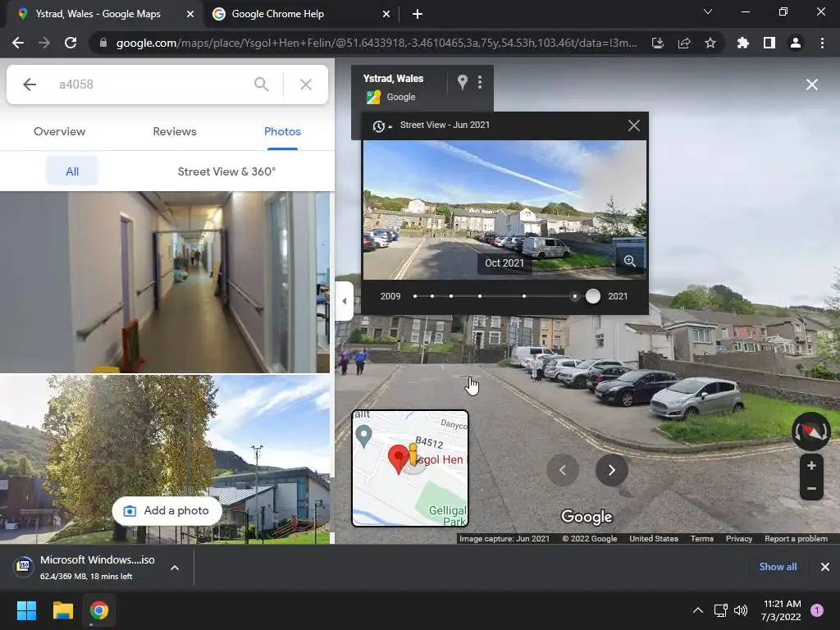
Task: Select the Oct 2021 timeline dot
Action: [x=575, y=295]
